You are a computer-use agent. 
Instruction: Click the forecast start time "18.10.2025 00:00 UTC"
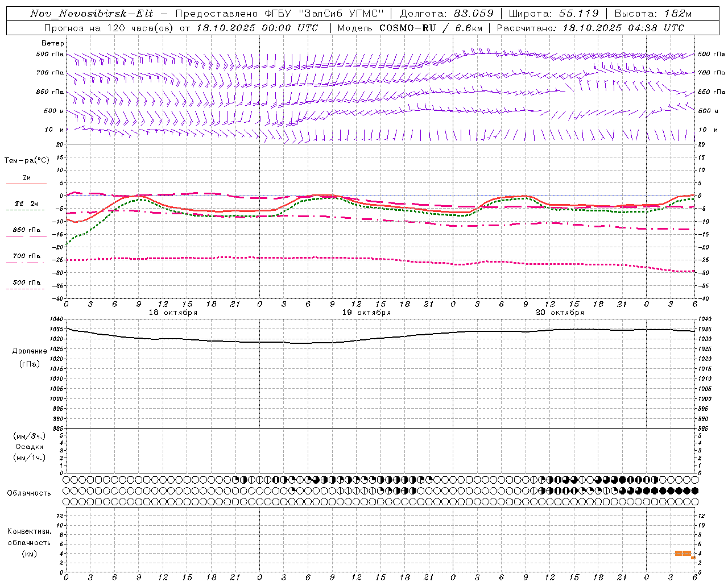257,28
